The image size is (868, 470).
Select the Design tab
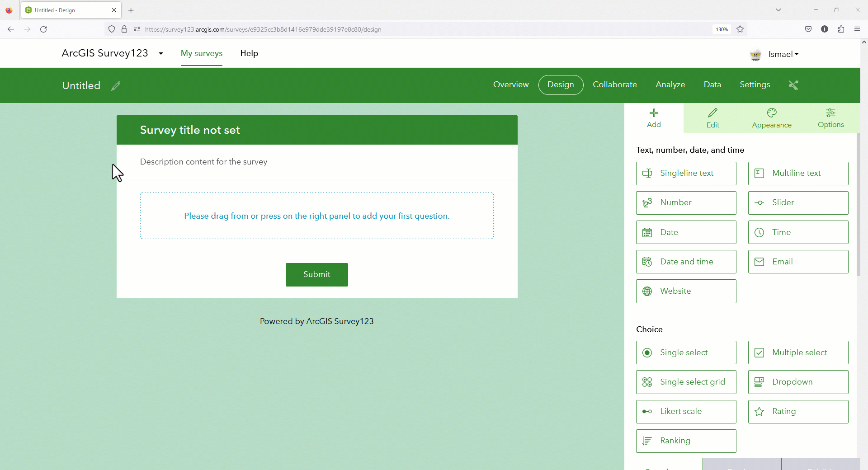(x=561, y=85)
